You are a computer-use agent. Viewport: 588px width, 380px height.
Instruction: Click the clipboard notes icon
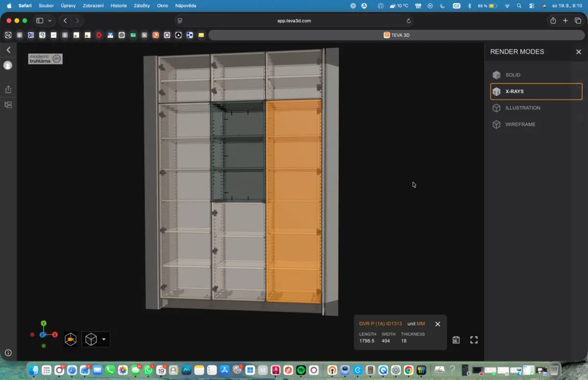[456, 340]
